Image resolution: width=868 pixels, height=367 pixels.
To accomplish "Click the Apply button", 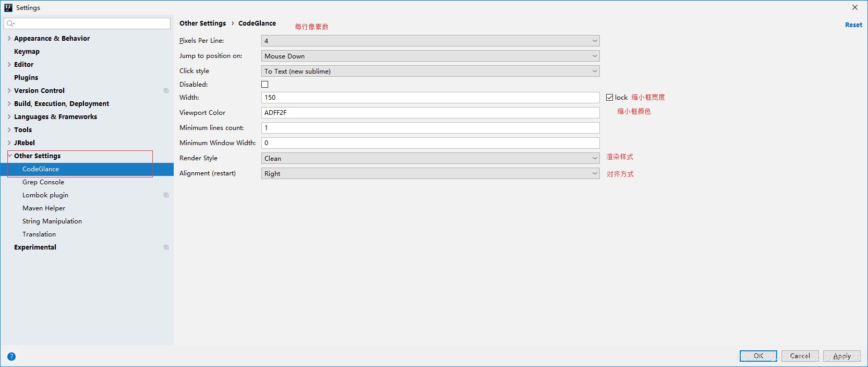I will click(x=842, y=356).
